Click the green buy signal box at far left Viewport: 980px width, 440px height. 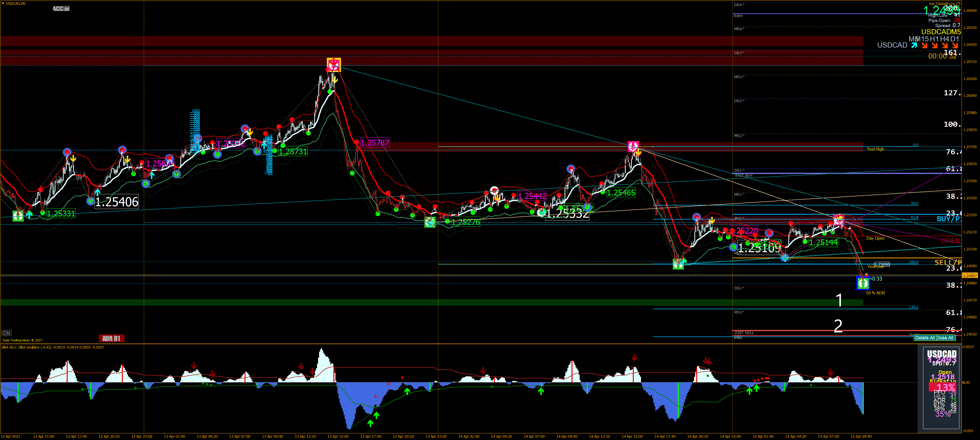click(18, 216)
